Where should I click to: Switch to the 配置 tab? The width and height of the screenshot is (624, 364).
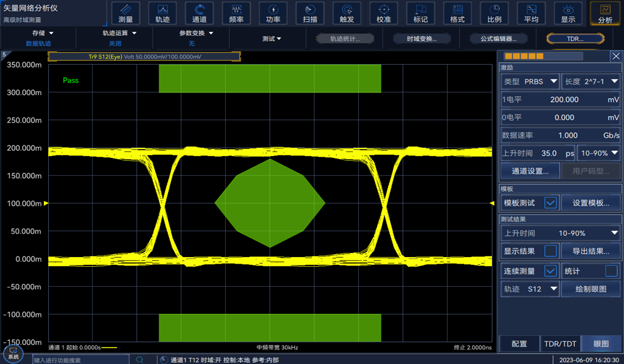coord(519,344)
